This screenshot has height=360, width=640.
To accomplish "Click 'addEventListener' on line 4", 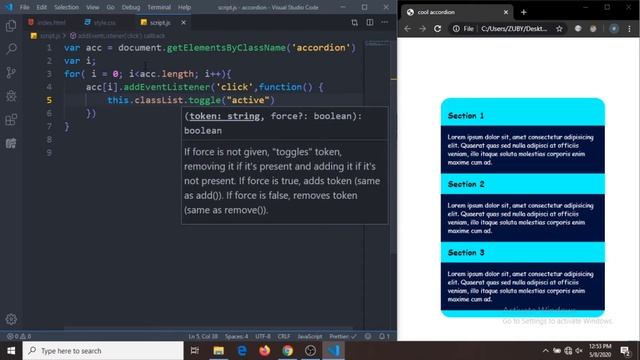I will (x=167, y=87).
